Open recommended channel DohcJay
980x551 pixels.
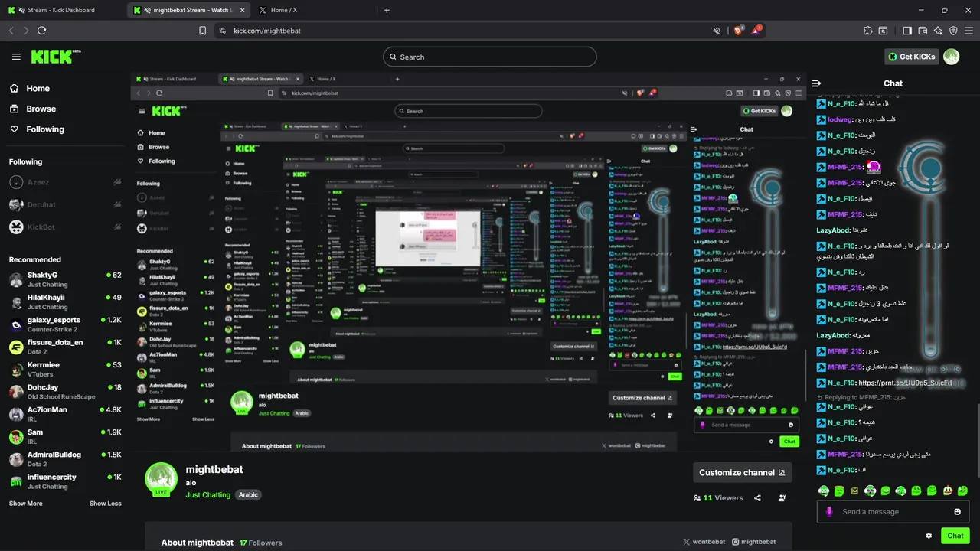tap(65, 392)
